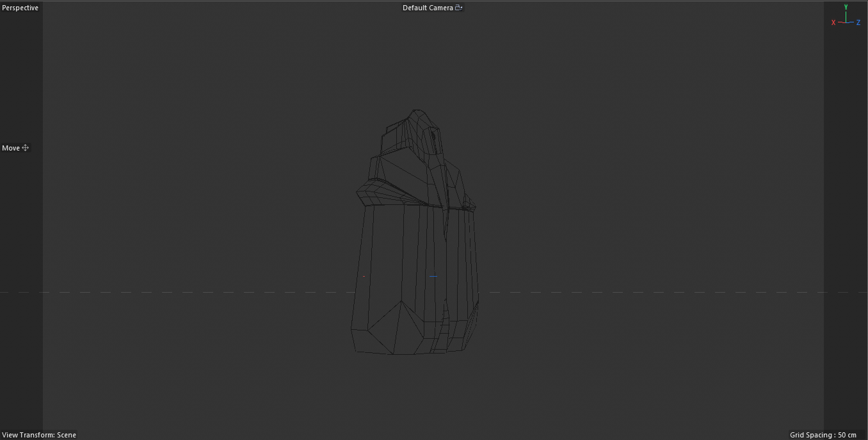Click the blue Z axis on the orientation gizmo
This screenshot has width=868, height=440.
click(x=858, y=22)
